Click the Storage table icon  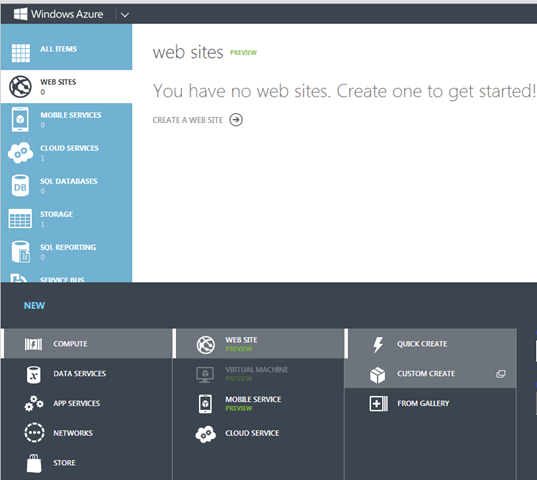click(20, 218)
